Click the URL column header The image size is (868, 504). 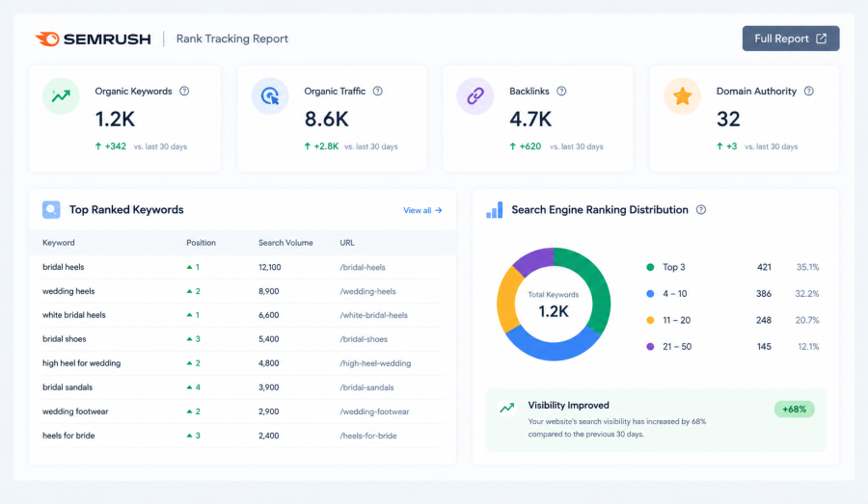347,243
